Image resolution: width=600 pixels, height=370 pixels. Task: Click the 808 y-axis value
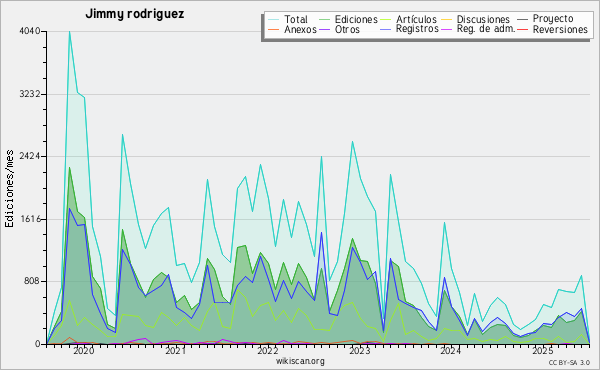tap(33, 281)
